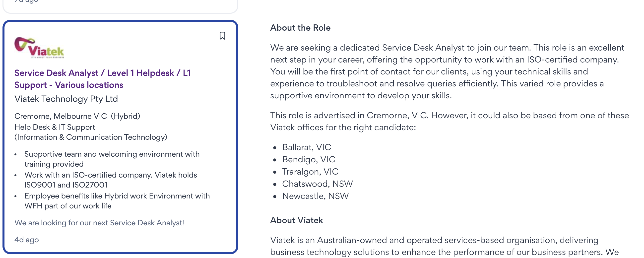Click the About the Role heading
This screenshot has height=258, width=644.
click(x=300, y=28)
